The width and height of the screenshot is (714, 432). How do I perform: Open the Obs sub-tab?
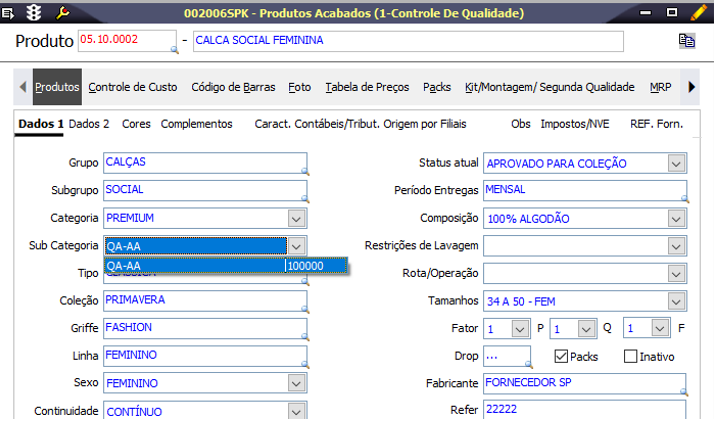point(520,124)
